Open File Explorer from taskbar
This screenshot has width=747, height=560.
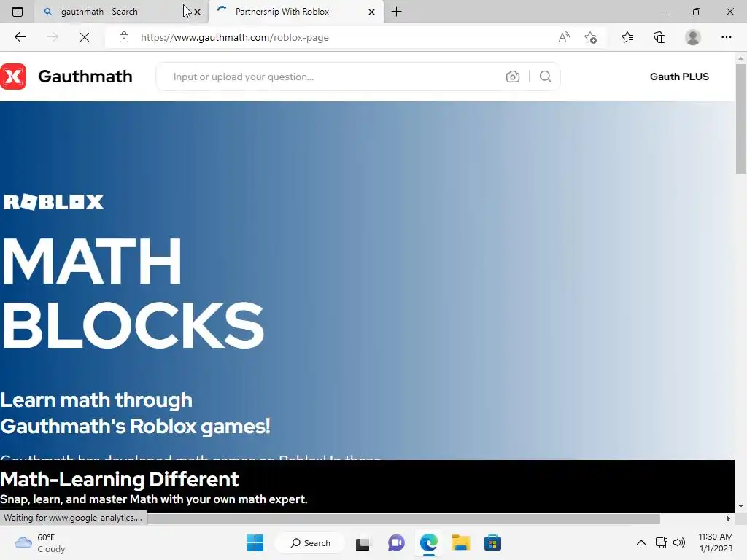pos(461,542)
